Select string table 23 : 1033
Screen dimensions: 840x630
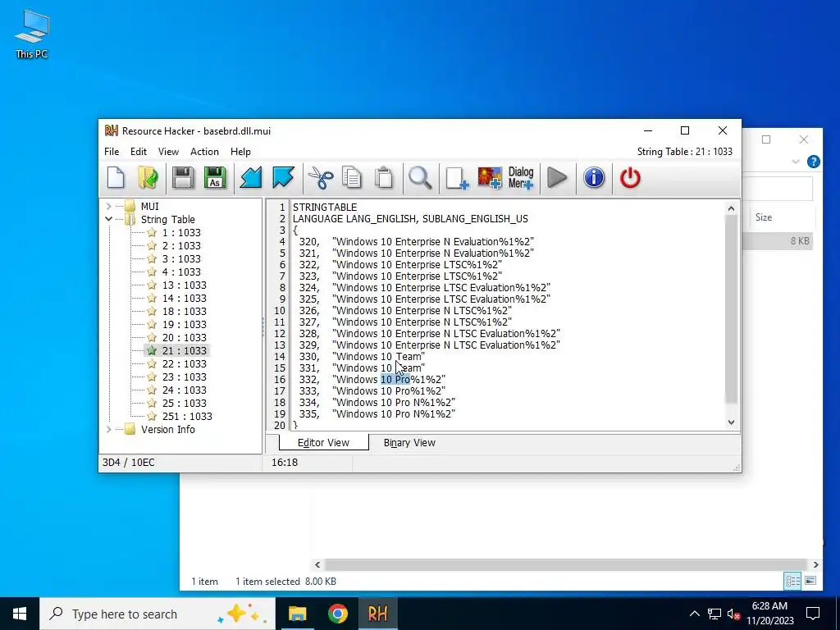pos(184,377)
